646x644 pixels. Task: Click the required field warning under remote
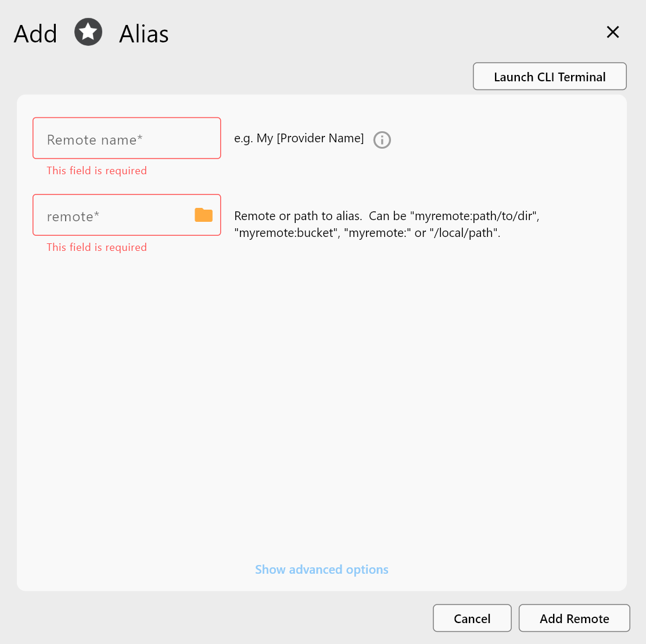96,247
